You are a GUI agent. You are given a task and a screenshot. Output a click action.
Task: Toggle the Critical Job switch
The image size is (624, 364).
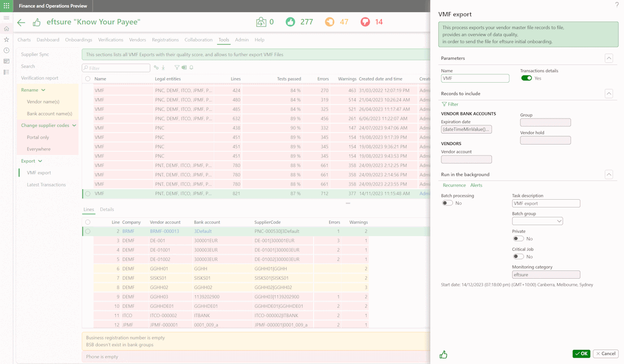518,256
